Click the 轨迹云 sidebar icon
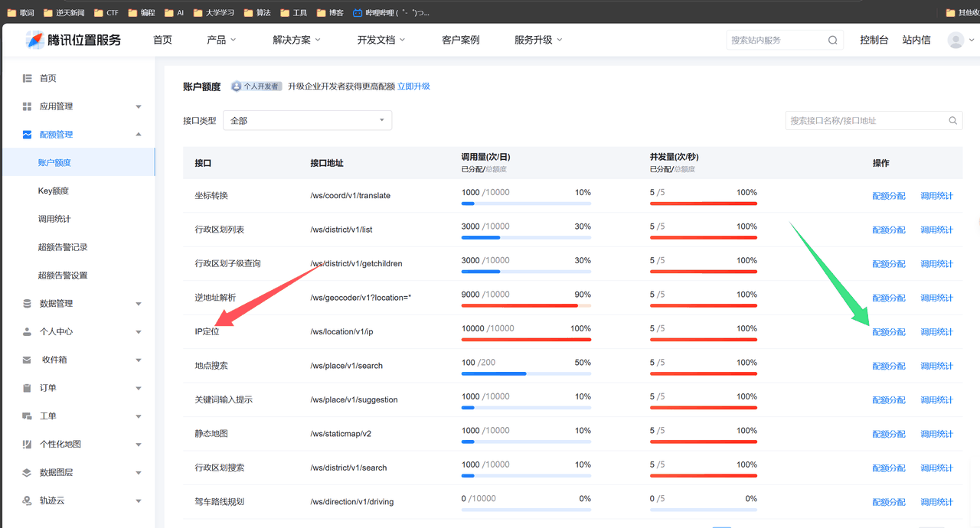980x528 pixels. pyautogui.click(x=27, y=501)
